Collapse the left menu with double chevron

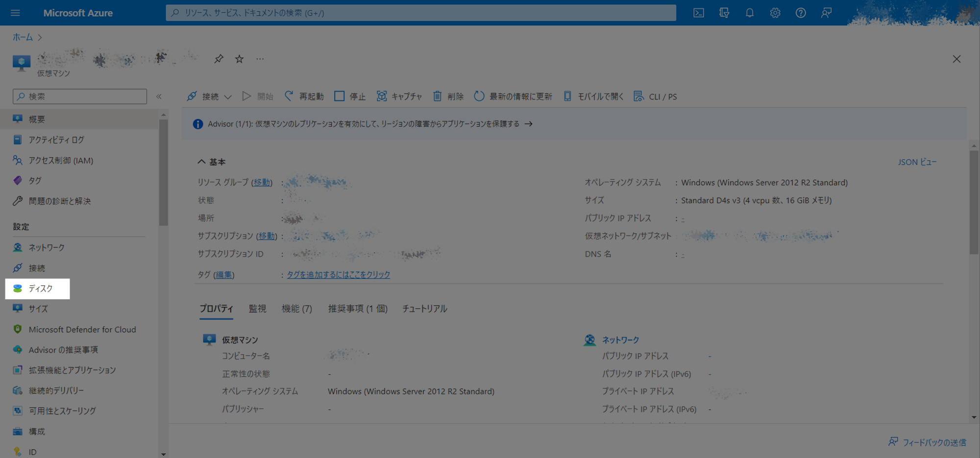[159, 96]
